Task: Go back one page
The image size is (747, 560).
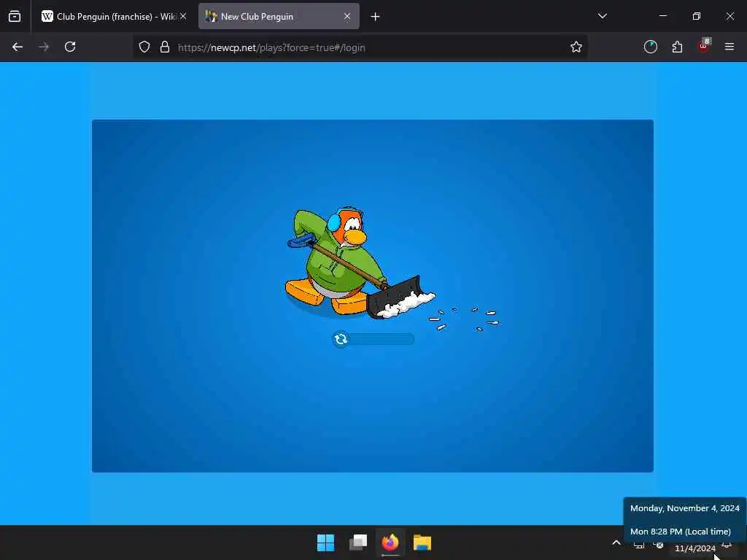Action: point(18,47)
